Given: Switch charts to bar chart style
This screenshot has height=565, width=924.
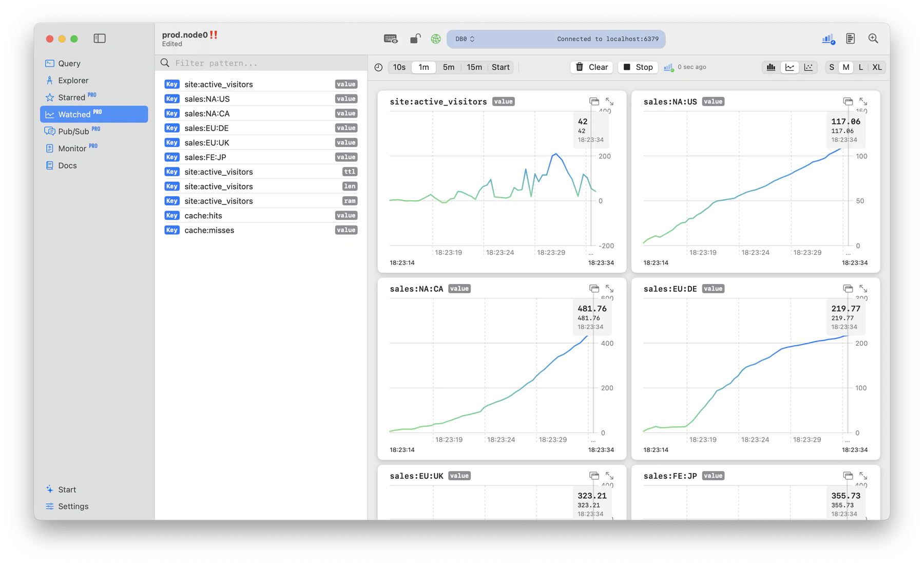Looking at the screenshot, I should pos(771,67).
